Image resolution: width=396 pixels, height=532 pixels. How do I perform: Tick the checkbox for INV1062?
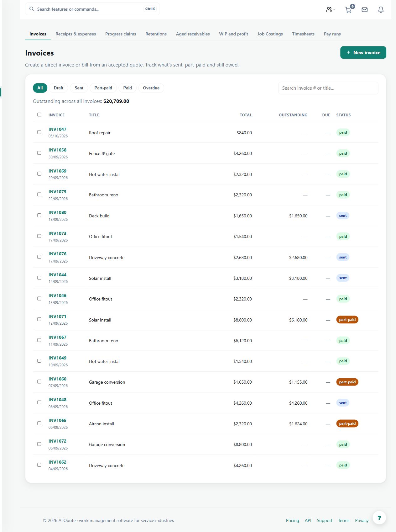[39, 465]
